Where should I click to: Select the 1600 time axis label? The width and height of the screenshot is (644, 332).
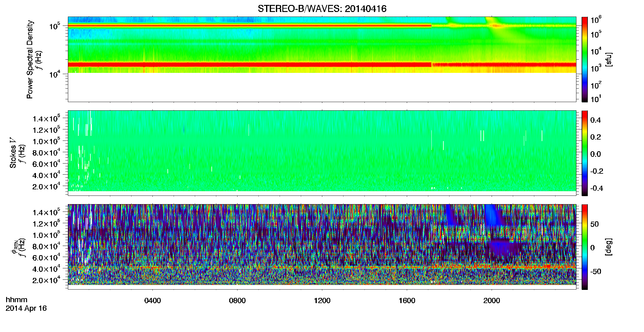407,301
